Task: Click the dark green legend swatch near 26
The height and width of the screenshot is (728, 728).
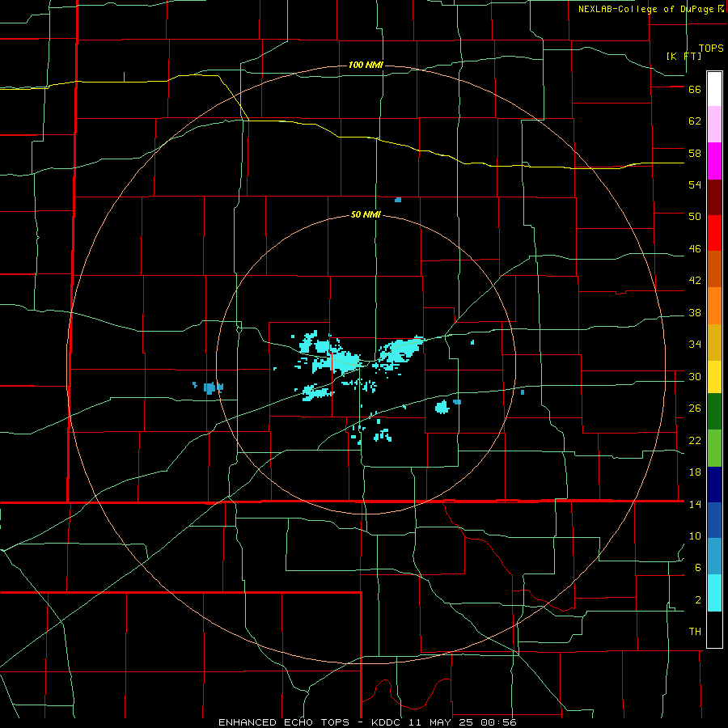Action: (x=714, y=412)
